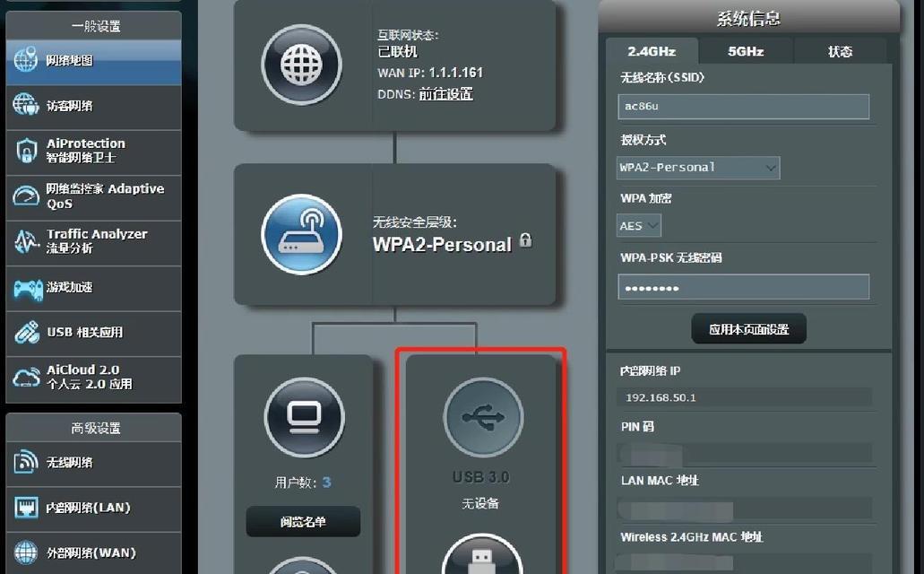Screen dimensions: 924x574
Task: Click the Adaptive QoS gauge icon
Action: (26, 196)
